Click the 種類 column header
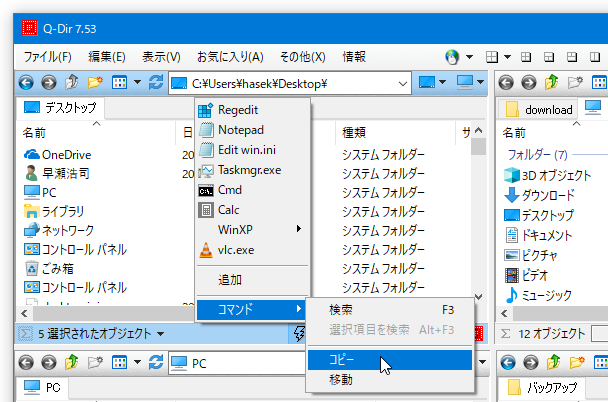Screen dimensions: 608x402 point(396,133)
